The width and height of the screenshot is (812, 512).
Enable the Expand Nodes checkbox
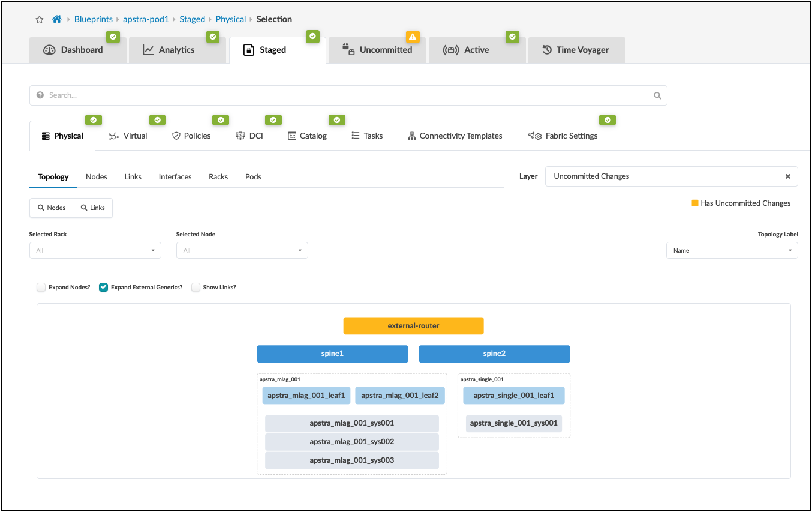point(41,288)
